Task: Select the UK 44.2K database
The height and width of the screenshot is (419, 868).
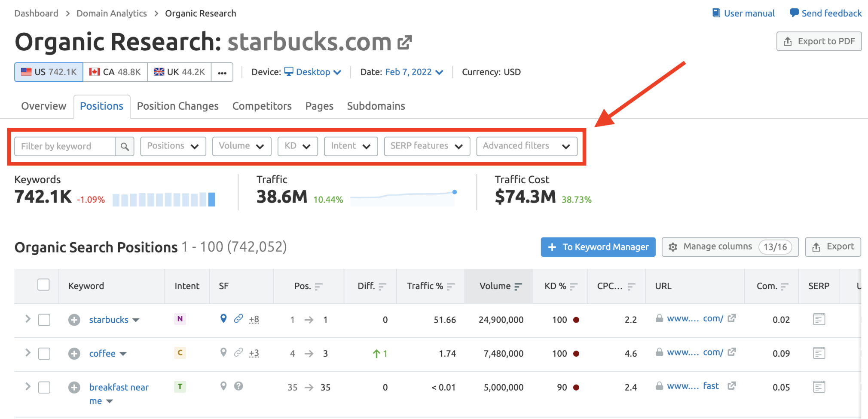Action: 180,72
